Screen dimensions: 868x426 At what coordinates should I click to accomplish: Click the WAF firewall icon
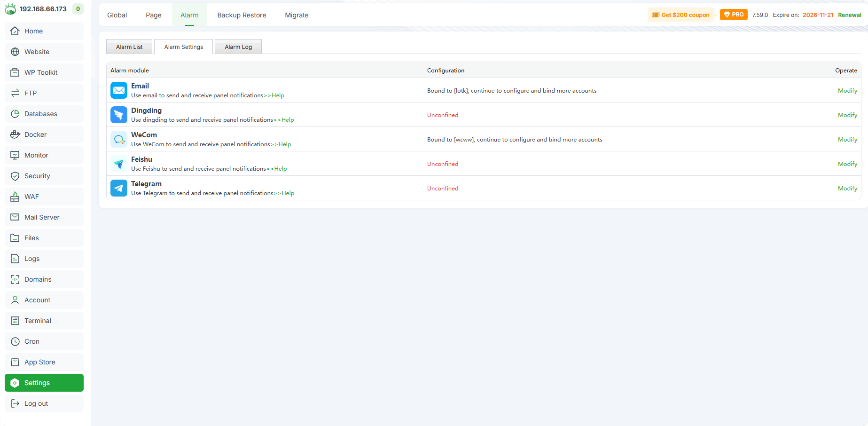15,197
